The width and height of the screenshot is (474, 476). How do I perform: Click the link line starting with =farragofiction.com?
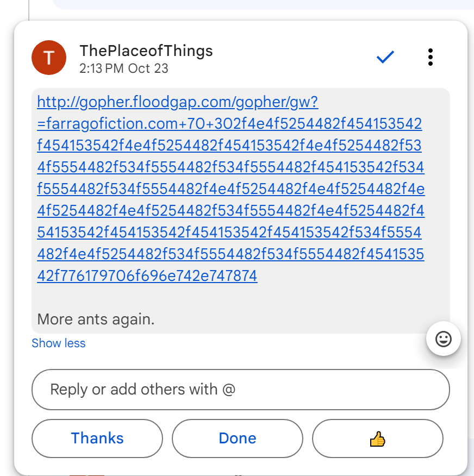[x=229, y=124]
